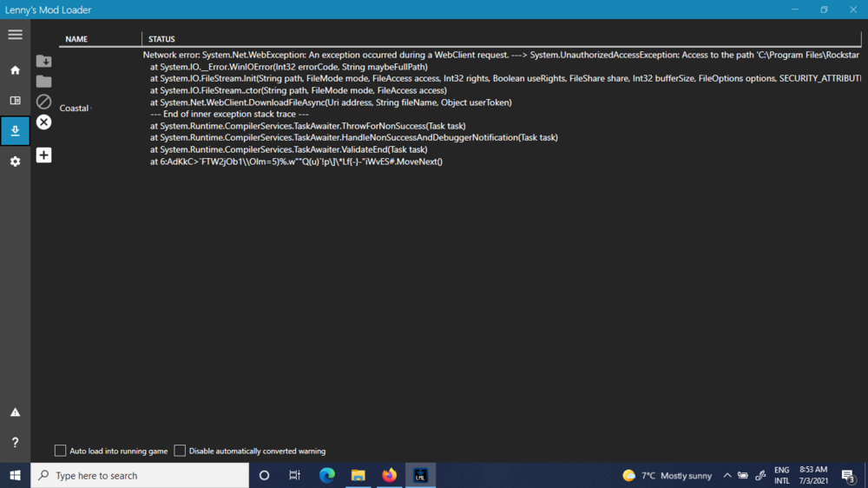Click the circle-slash cancel icon

click(x=43, y=102)
